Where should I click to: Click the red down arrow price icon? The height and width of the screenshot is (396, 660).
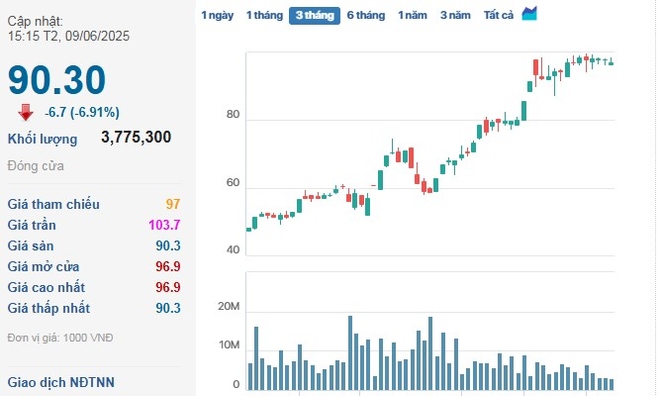(x=26, y=112)
